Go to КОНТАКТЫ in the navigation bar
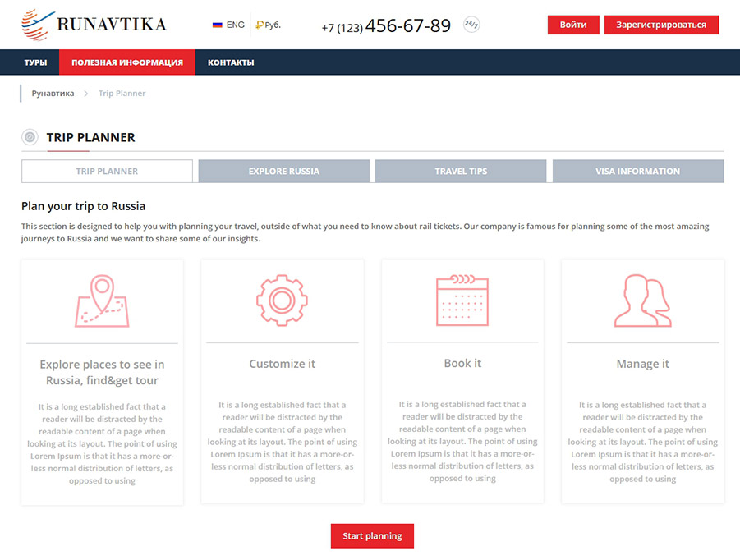This screenshot has height=560, width=740. (x=230, y=62)
